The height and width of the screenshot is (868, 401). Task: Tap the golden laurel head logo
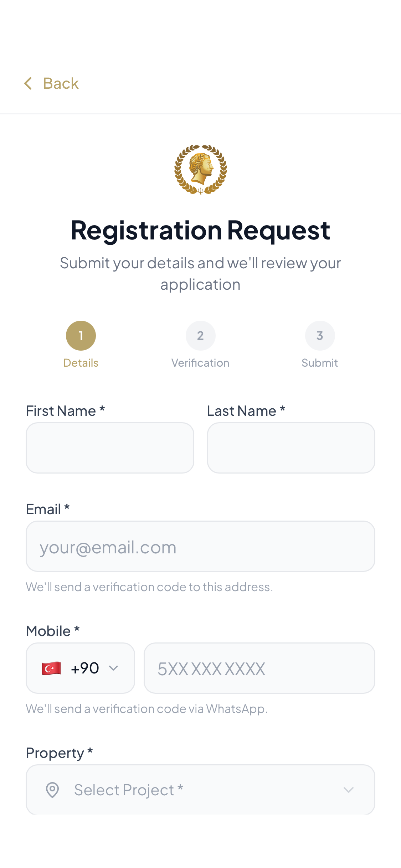point(201,170)
